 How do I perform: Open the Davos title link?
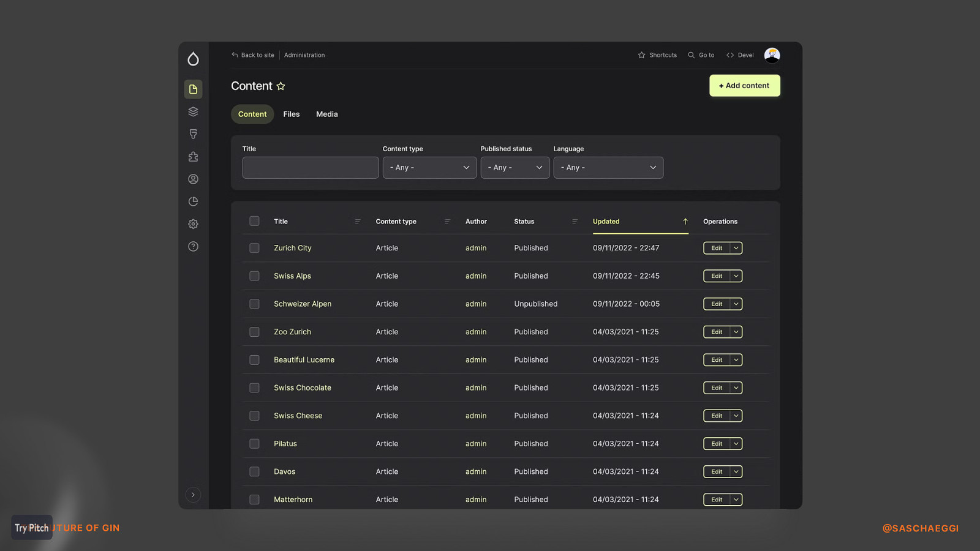(x=284, y=471)
